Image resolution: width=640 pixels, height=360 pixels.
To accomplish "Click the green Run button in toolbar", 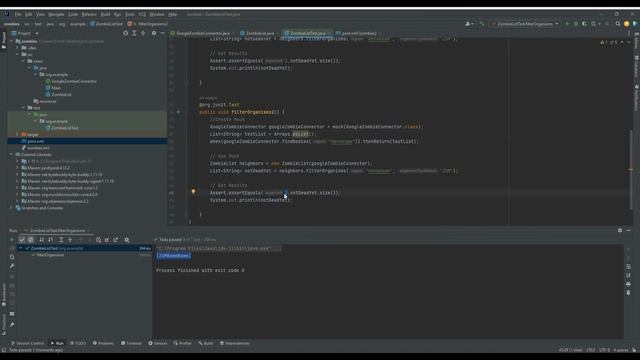I will click(567, 24).
